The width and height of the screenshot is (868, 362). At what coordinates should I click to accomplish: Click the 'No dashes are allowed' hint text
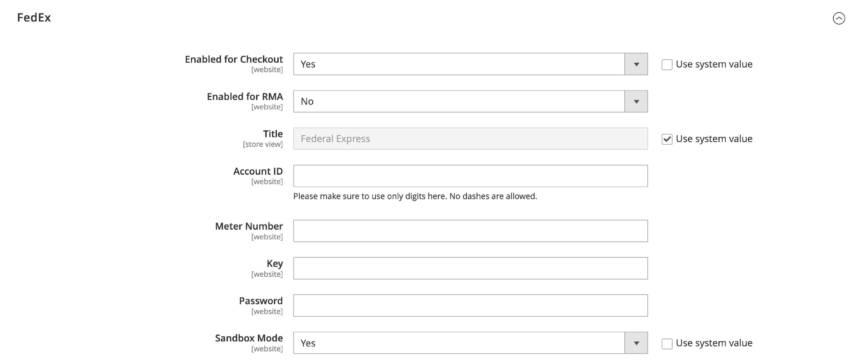tap(493, 196)
